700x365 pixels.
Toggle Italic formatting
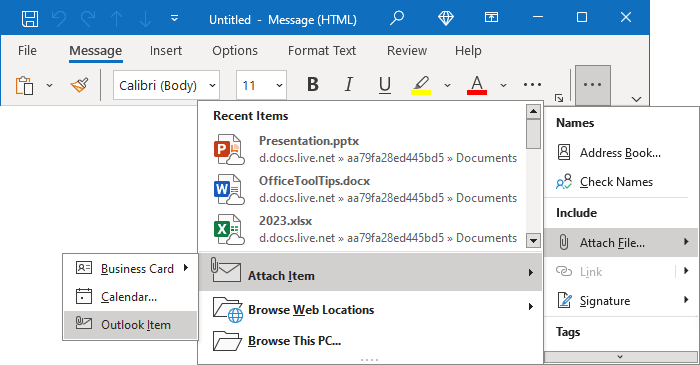[349, 84]
